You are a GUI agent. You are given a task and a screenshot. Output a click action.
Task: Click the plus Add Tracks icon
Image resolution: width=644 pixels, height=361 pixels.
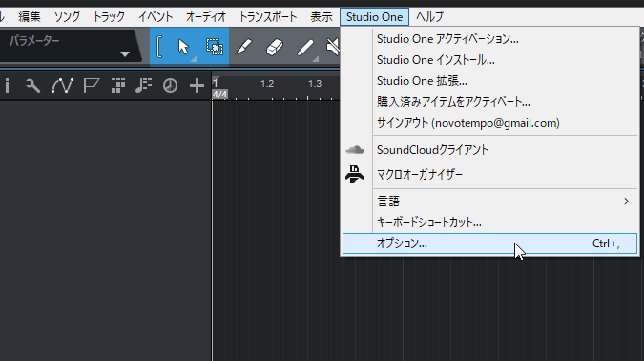pos(197,86)
